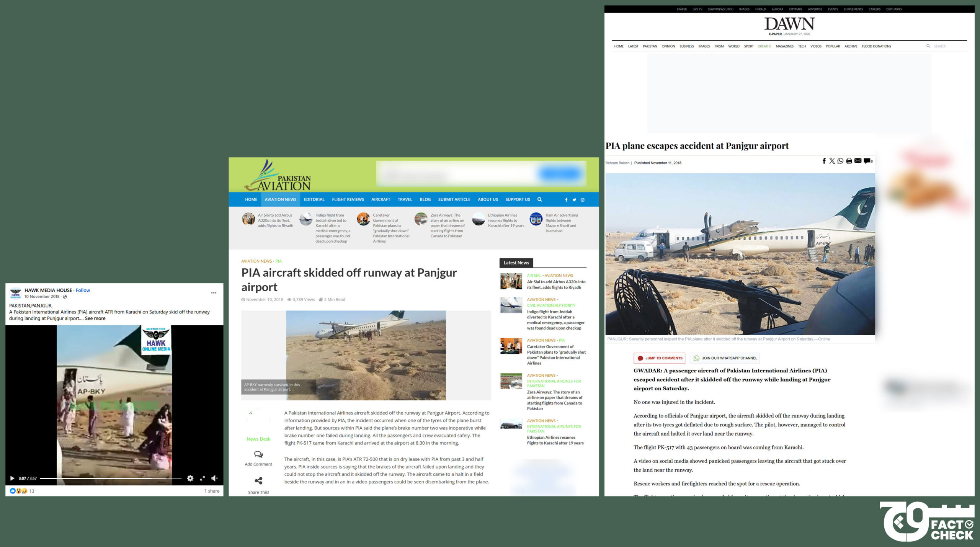This screenshot has height=547, width=980.
Task: Open the PAKISTAN section in Dawn menu
Action: pyautogui.click(x=650, y=46)
